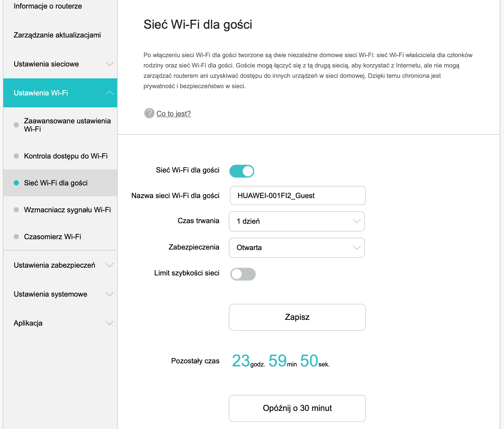This screenshot has height=429, width=504.
Task: Toggle the guest Wi-Fi network switch
Action: [x=242, y=171]
